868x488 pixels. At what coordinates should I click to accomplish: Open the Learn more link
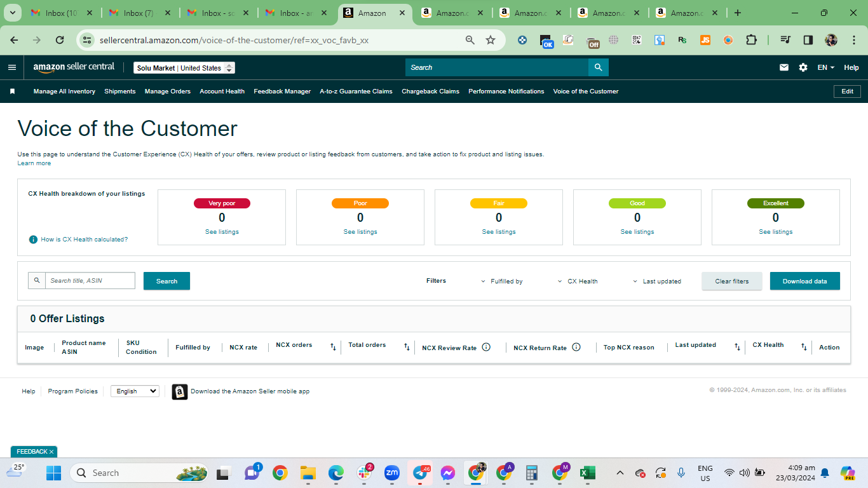pos(34,163)
